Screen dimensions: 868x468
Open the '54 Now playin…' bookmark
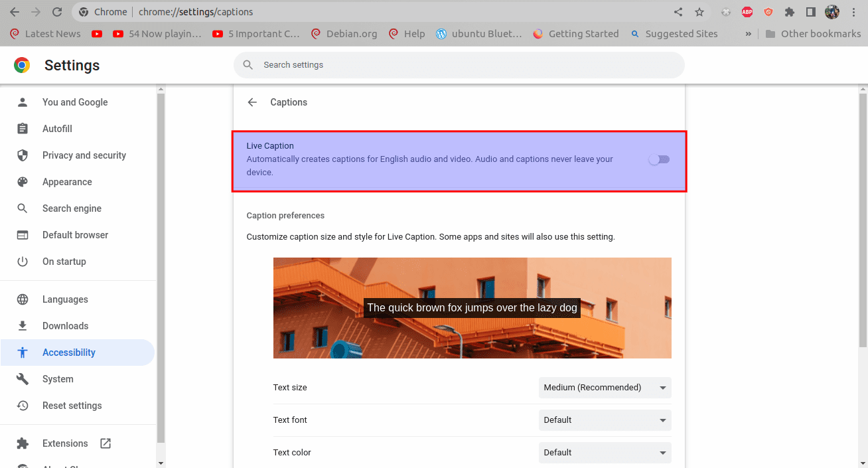157,34
